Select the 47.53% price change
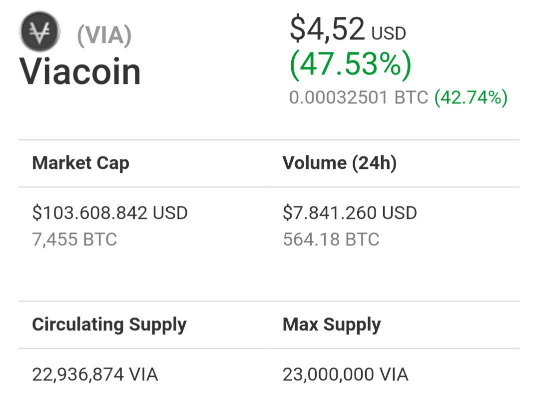The image size is (537, 396). coord(350,65)
